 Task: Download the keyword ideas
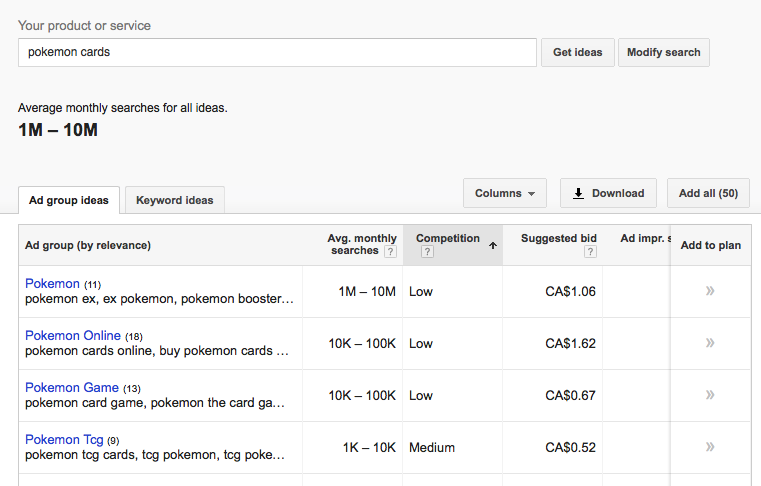608,193
